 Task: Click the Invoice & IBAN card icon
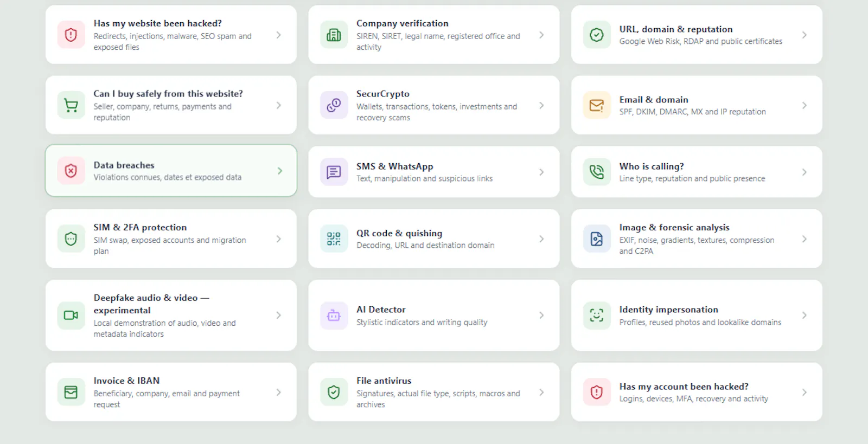[71, 392]
